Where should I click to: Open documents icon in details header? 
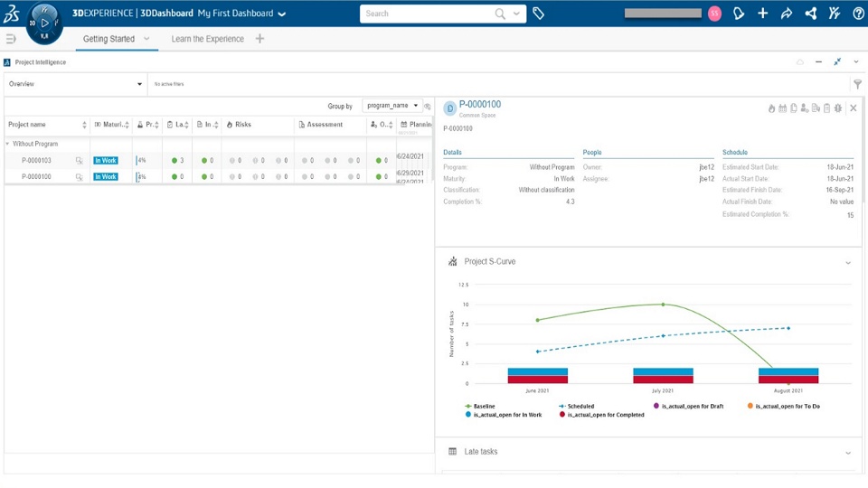click(x=793, y=108)
